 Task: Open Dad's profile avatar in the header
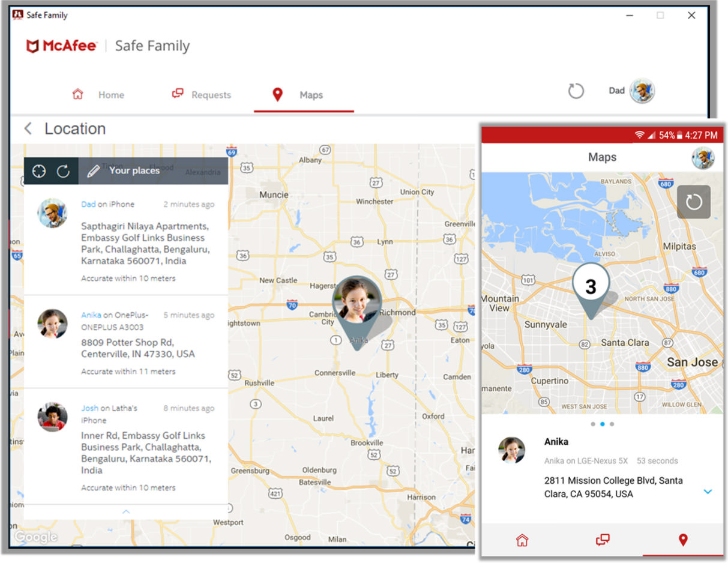(642, 91)
